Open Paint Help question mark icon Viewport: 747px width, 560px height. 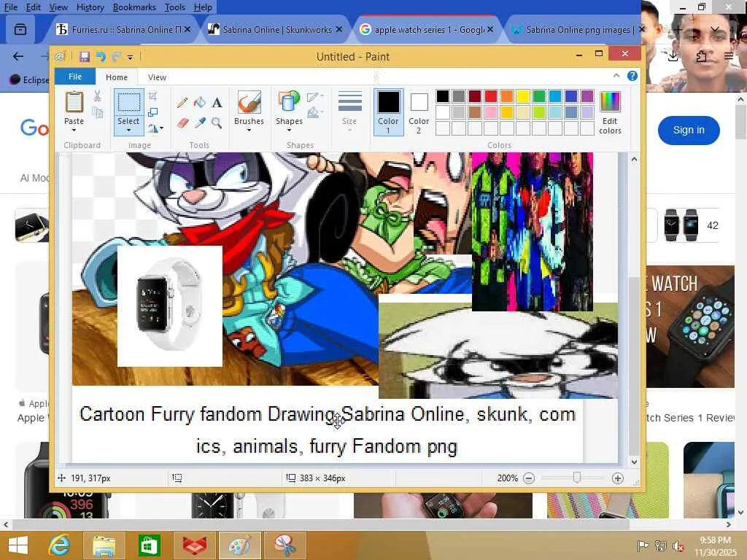(x=632, y=76)
